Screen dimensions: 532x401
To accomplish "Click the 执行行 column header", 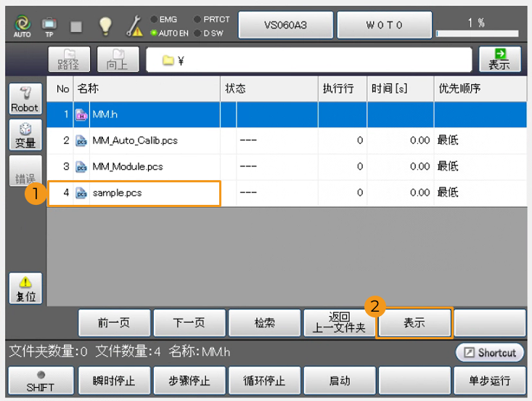I will [x=343, y=89].
